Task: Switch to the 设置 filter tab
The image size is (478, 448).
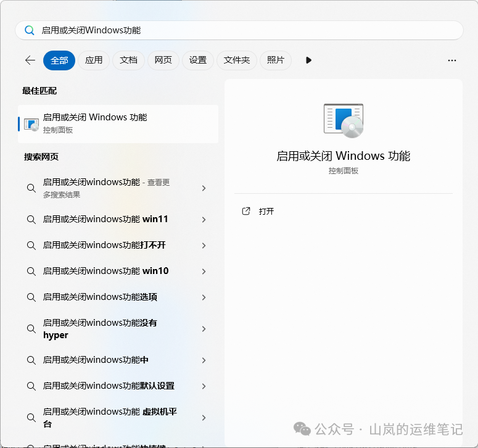Action: tap(198, 60)
